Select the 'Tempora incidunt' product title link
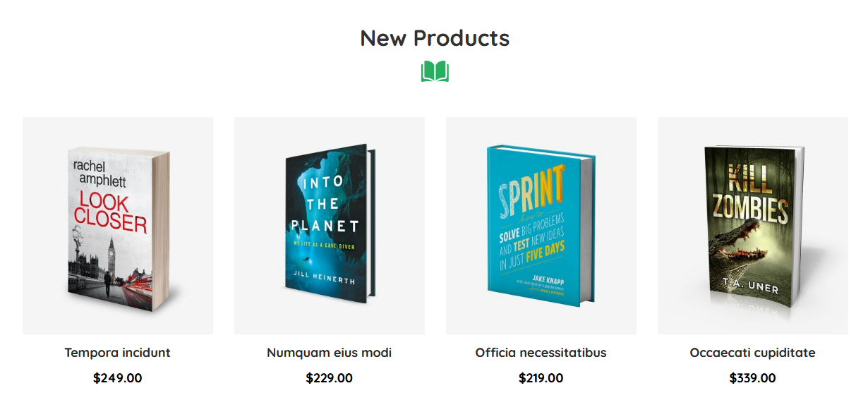The image size is (868, 412). point(116,352)
